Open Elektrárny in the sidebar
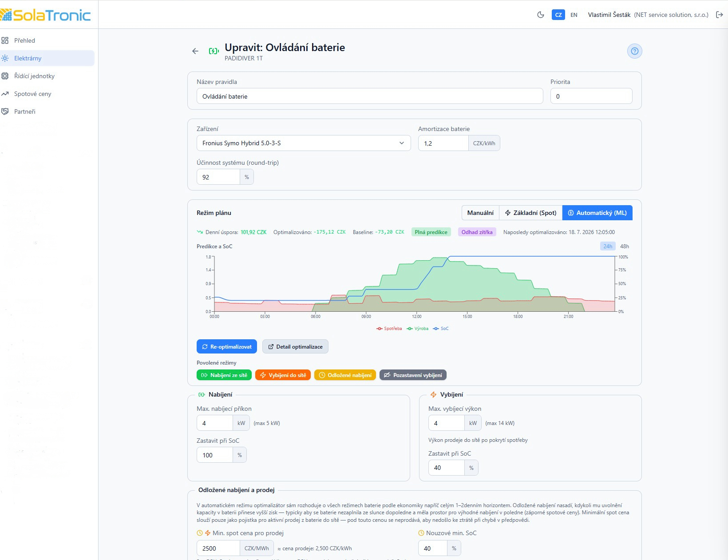 (x=47, y=58)
